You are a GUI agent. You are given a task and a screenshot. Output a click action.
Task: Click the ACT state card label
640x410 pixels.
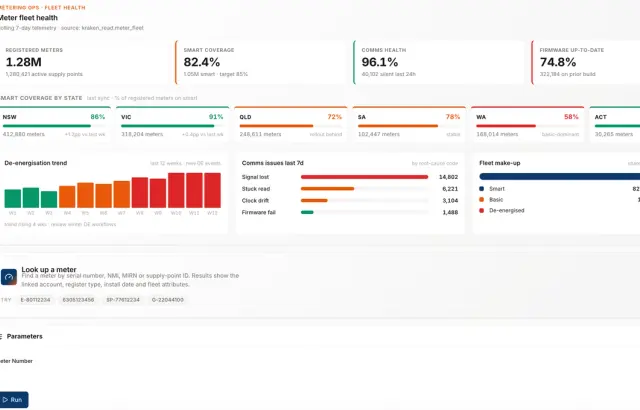[x=600, y=117]
